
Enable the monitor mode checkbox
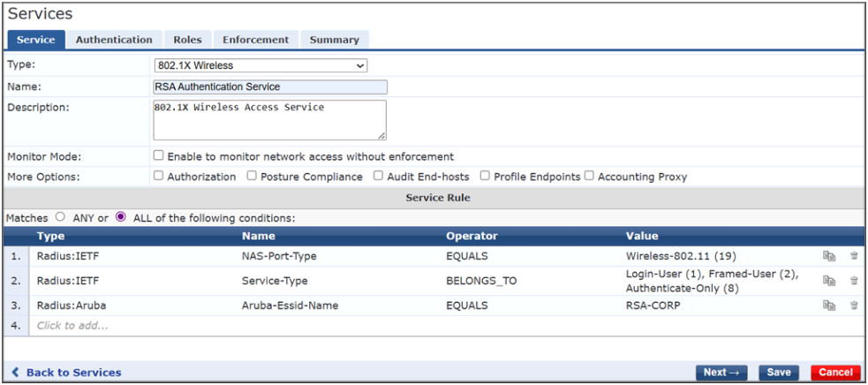point(159,155)
